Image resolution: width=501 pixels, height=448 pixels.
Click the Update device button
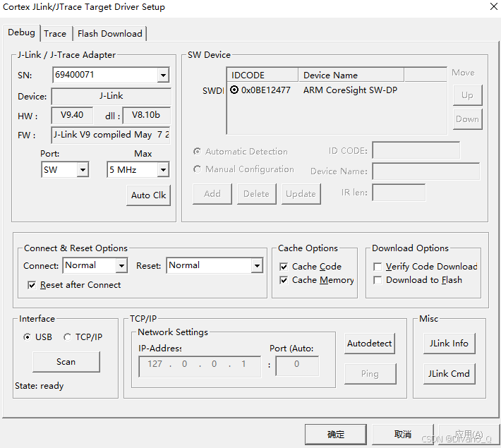tap(301, 194)
